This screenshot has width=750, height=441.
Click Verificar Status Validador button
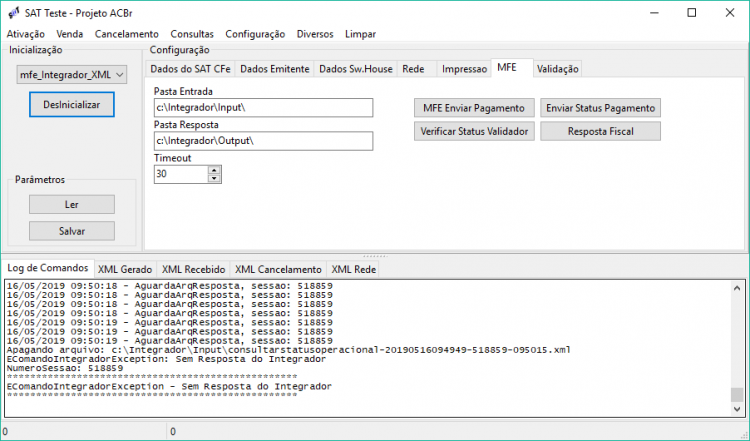tap(474, 132)
